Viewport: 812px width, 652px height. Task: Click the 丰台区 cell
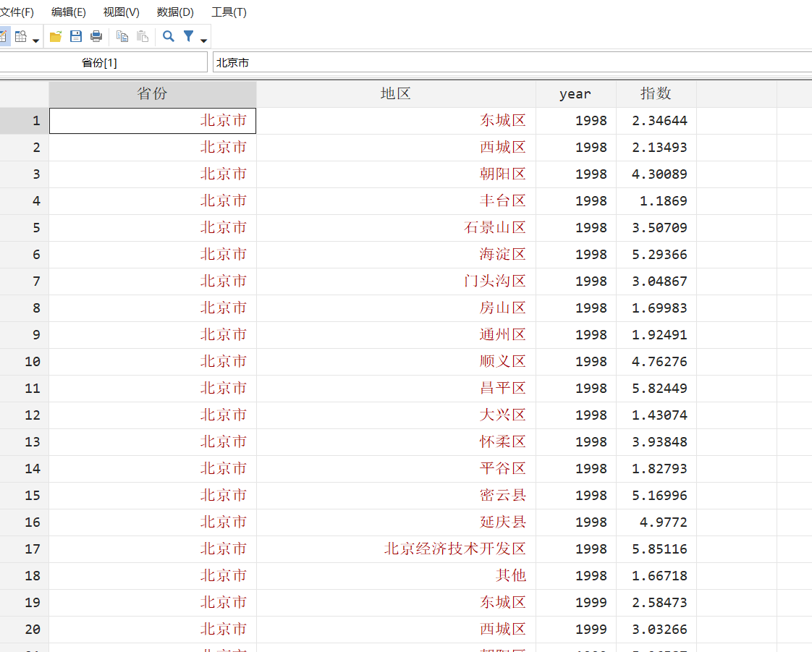coord(396,201)
